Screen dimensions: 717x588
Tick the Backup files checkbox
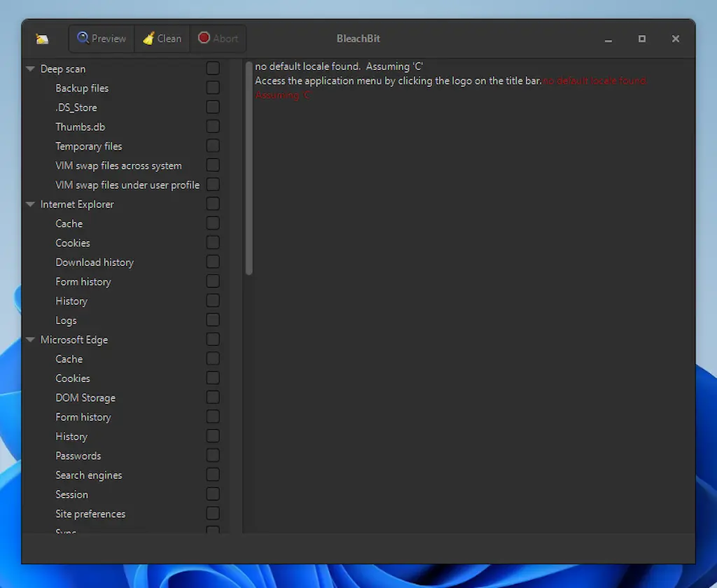pos(213,87)
